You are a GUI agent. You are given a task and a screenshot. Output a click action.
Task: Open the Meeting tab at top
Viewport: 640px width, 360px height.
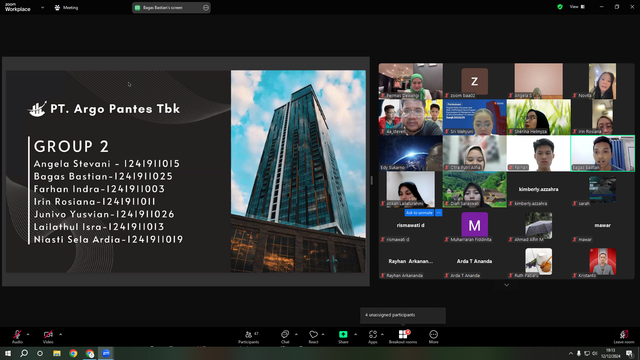point(66,7)
